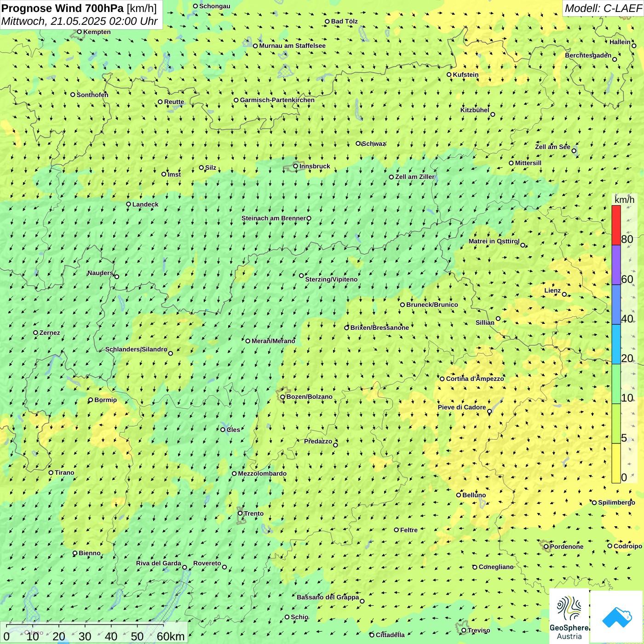Click the Mittersill city label
The width and height of the screenshot is (644, 644).
coord(528,163)
